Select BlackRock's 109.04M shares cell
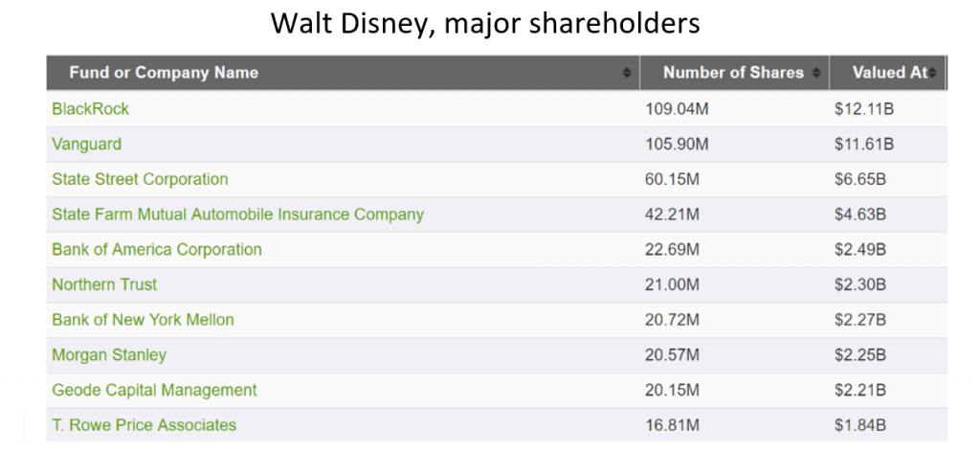980x476 pixels. pyautogui.click(x=677, y=109)
